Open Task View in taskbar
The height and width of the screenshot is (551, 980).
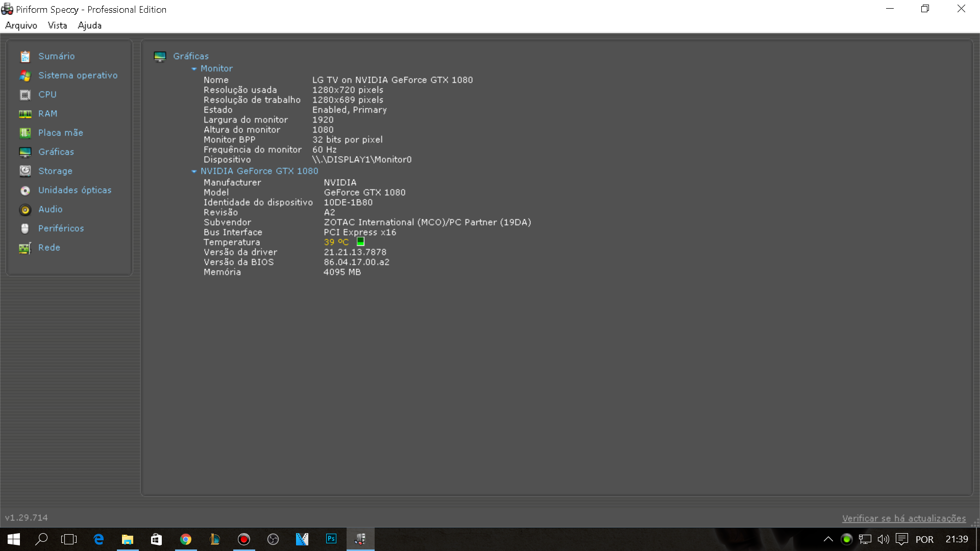[x=69, y=539]
